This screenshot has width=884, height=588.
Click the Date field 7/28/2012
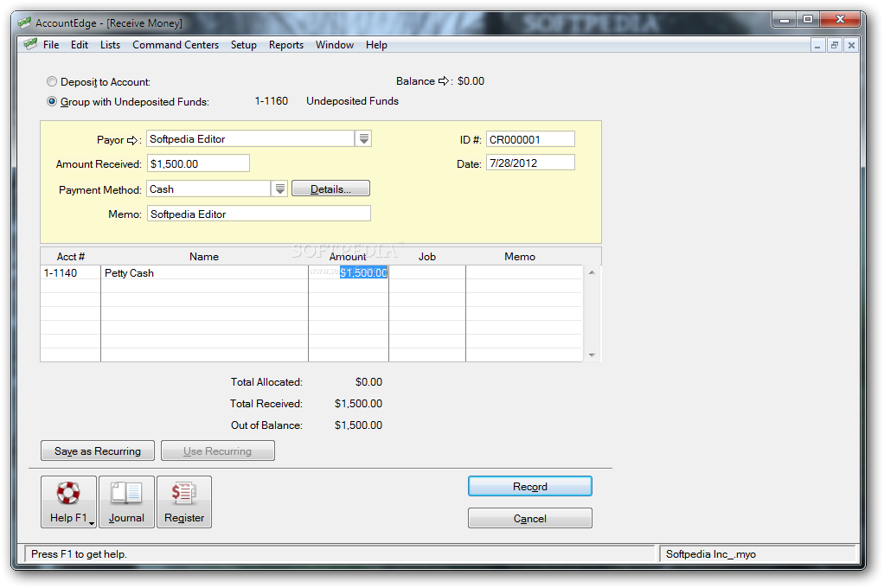[530, 163]
